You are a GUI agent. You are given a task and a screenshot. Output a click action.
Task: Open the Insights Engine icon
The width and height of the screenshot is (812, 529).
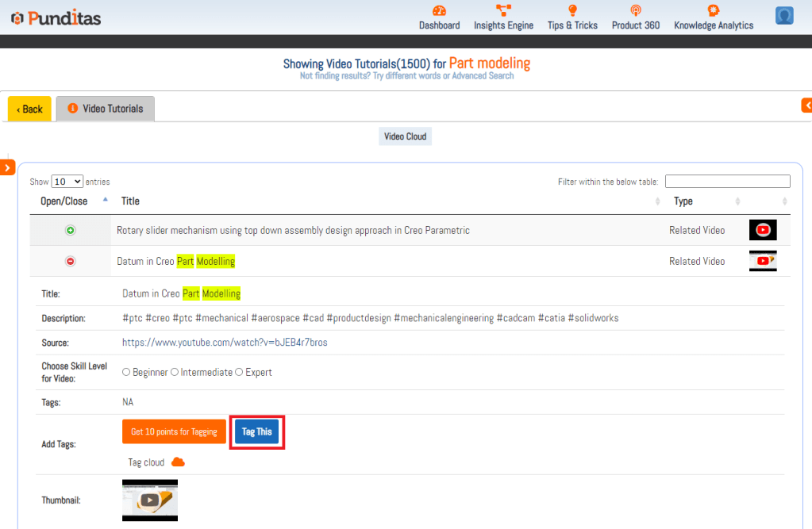pyautogui.click(x=503, y=11)
